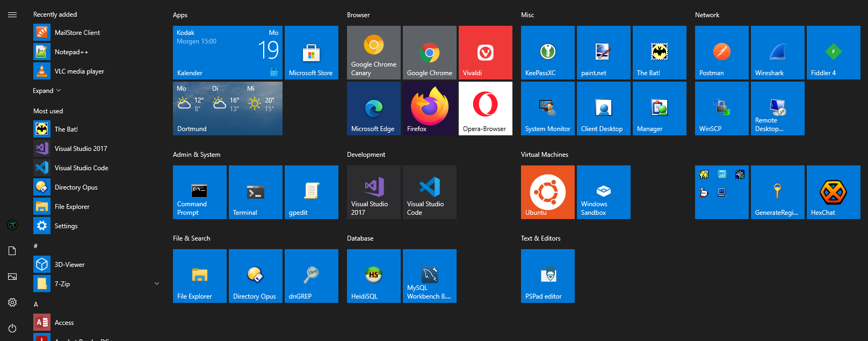Launch the Fiddler 4 tile

point(834,53)
